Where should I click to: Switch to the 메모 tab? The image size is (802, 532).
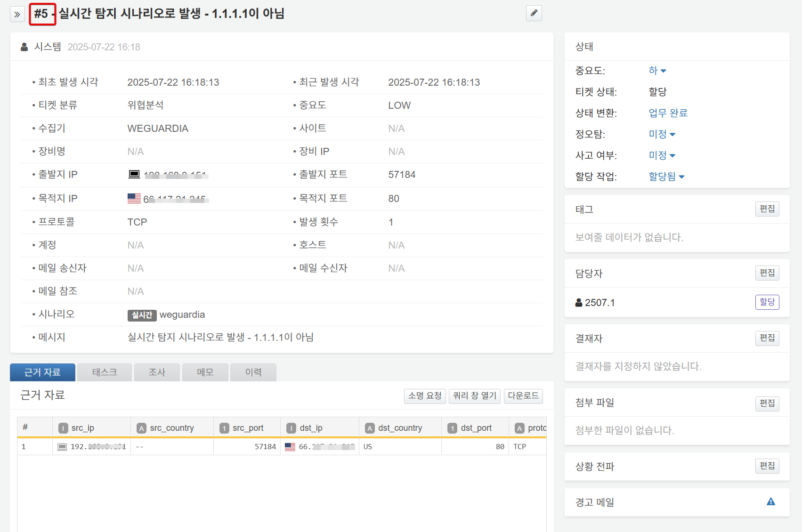[x=205, y=372]
